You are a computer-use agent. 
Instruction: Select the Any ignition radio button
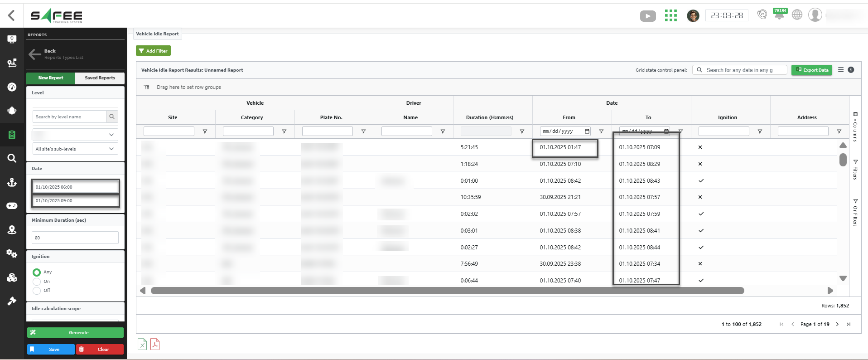(x=37, y=272)
